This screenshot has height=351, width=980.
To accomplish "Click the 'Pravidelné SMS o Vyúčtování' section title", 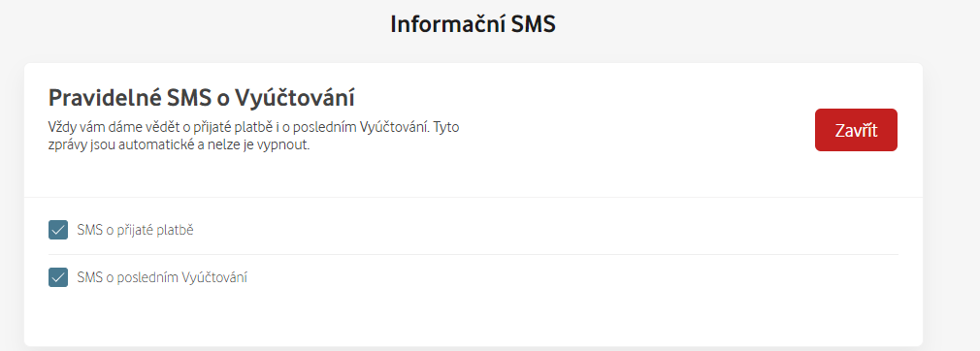I will pos(201,98).
